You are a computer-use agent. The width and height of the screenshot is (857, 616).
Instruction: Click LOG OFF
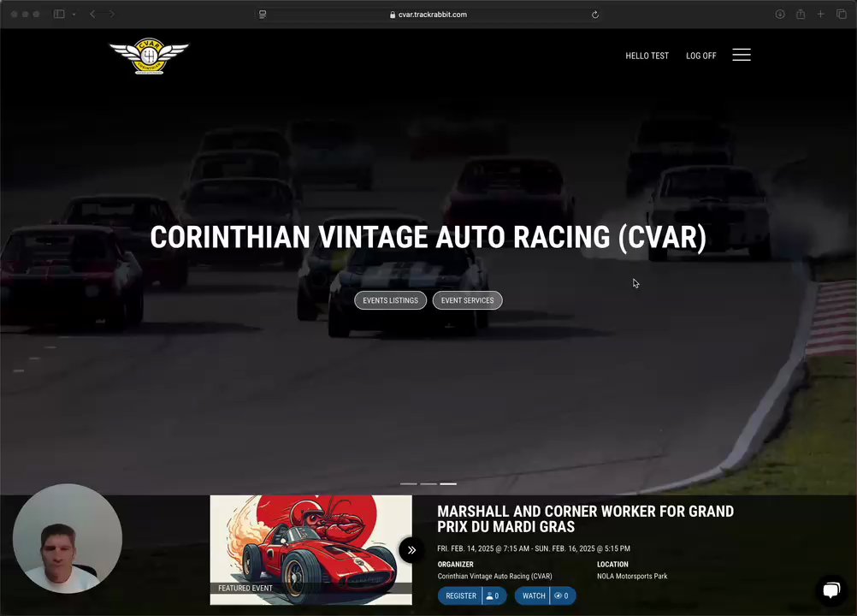700,56
